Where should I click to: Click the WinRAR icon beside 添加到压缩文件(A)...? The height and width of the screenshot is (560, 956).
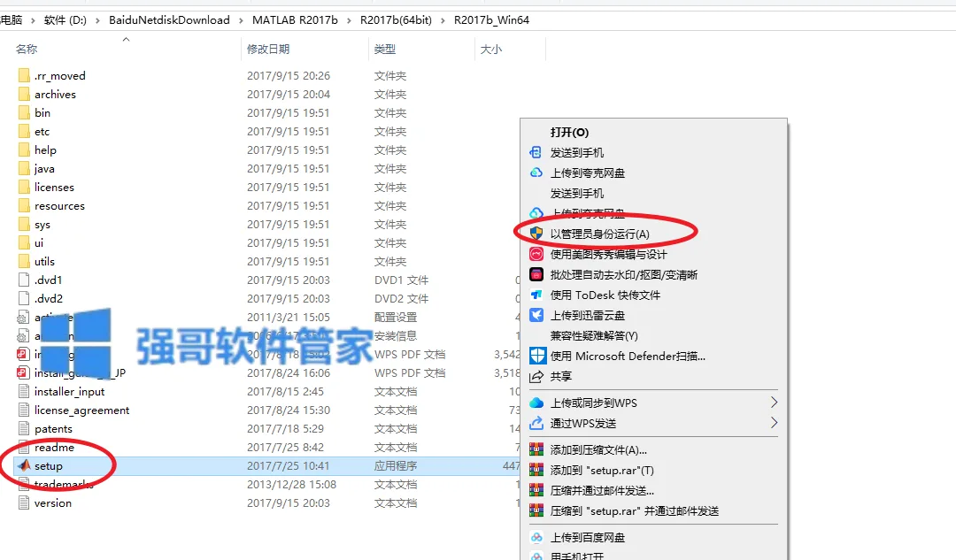tap(536, 449)
